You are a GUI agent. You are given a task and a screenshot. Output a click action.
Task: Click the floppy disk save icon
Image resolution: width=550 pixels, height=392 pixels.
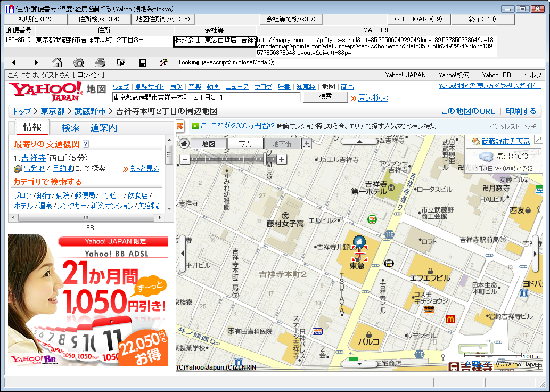pyautogui.click(x=142, y=62)
